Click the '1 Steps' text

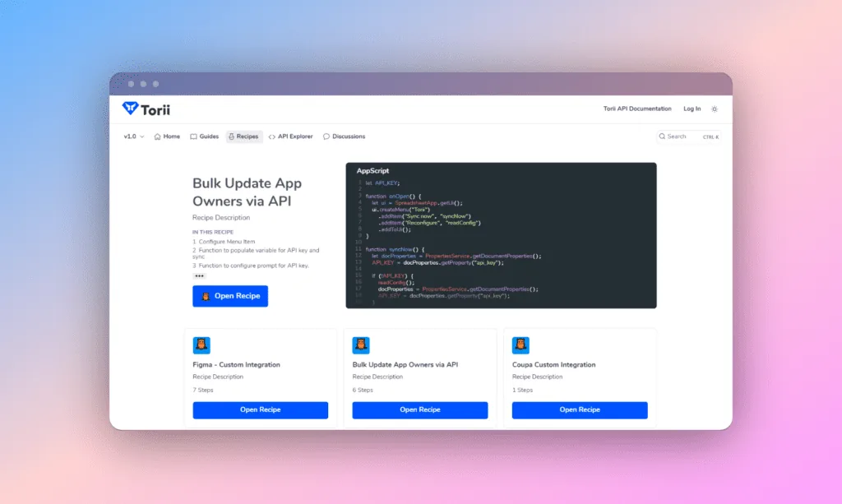[x=522, y=391]
